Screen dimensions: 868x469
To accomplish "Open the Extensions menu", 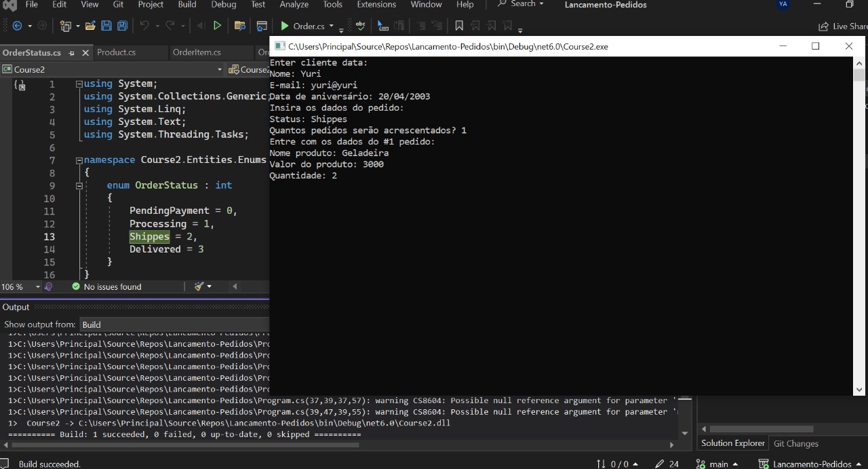I will tap(376, 4).
